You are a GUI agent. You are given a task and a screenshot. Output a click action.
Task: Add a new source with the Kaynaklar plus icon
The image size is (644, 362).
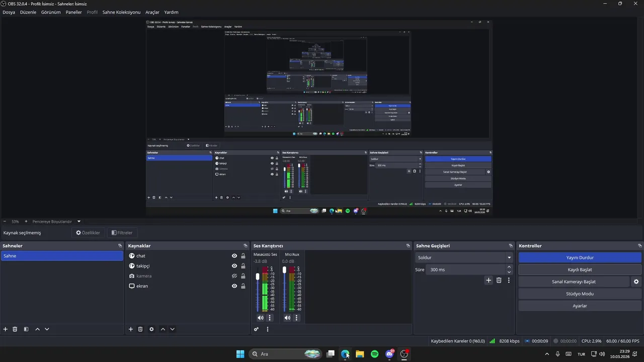tap(131, 329)
